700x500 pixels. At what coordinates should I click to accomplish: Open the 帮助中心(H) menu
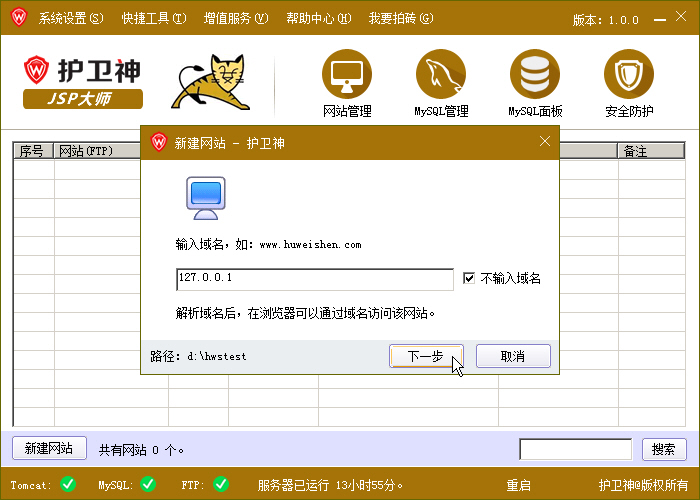click(318, 18)
